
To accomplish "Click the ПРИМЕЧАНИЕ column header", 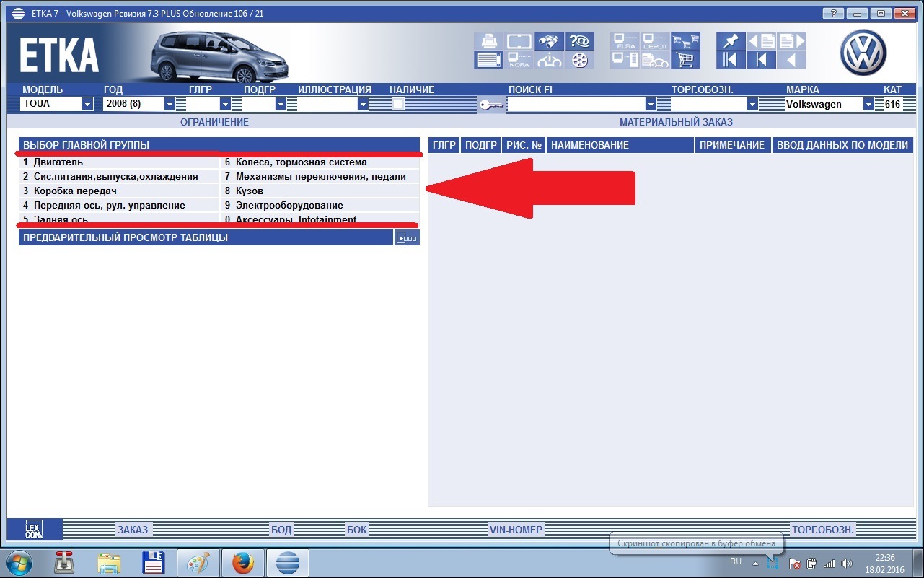I will pyautogui.click(x=733, y=145).
